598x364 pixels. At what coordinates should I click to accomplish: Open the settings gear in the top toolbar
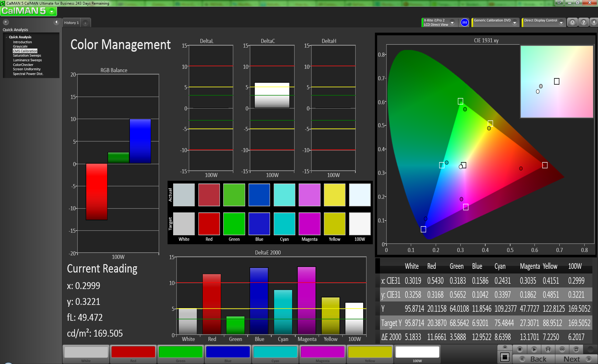(572, 22)
